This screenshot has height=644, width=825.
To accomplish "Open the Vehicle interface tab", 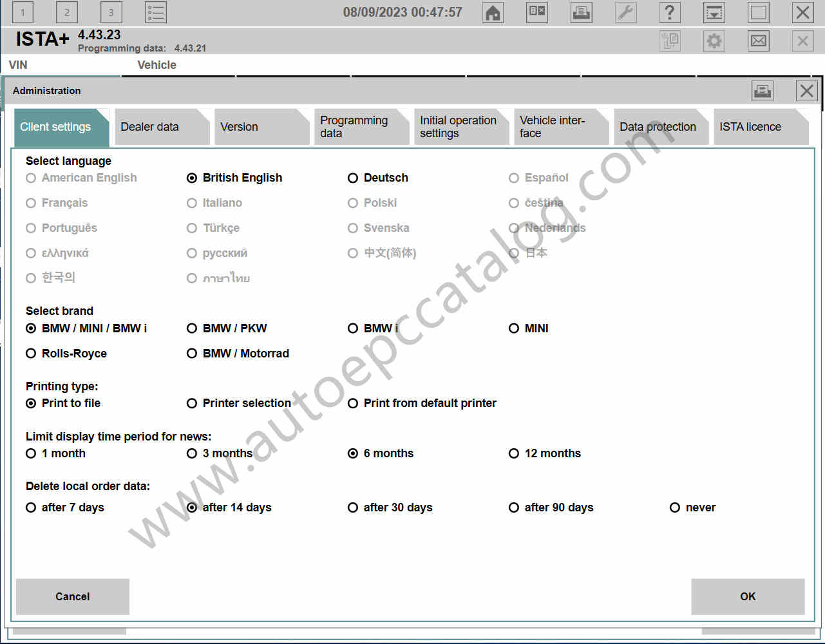I will (561, 127).
